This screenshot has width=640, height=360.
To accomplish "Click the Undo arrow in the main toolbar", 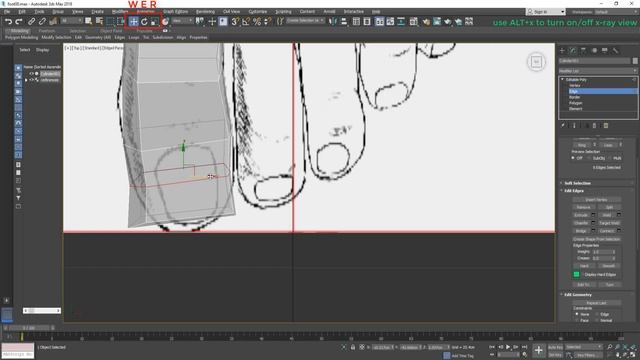I will coord(8,21).
